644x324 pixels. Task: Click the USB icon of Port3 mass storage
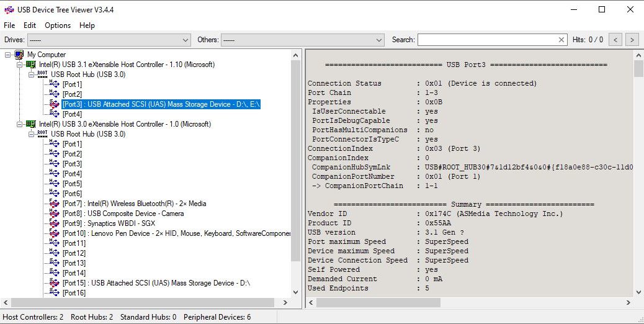(x=54, y=104)
